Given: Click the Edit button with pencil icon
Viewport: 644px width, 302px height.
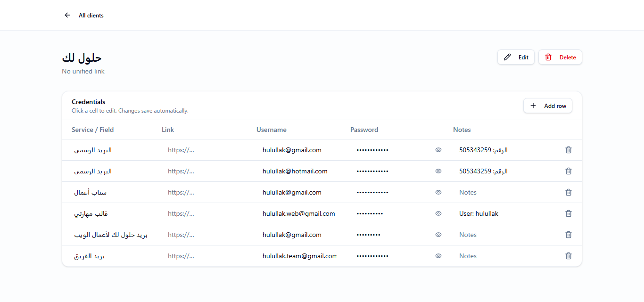Looking at the screenshot, I should click(x=516, y=57).
